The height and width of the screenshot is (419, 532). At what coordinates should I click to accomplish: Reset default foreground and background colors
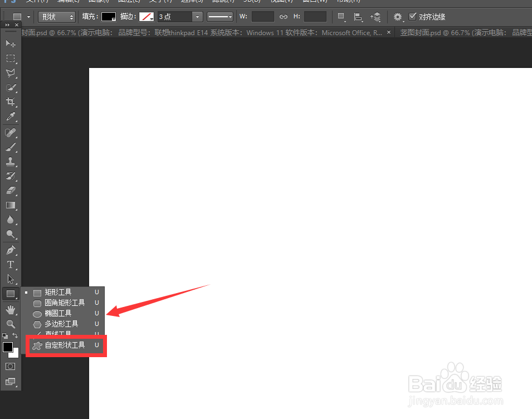[5, 336]
